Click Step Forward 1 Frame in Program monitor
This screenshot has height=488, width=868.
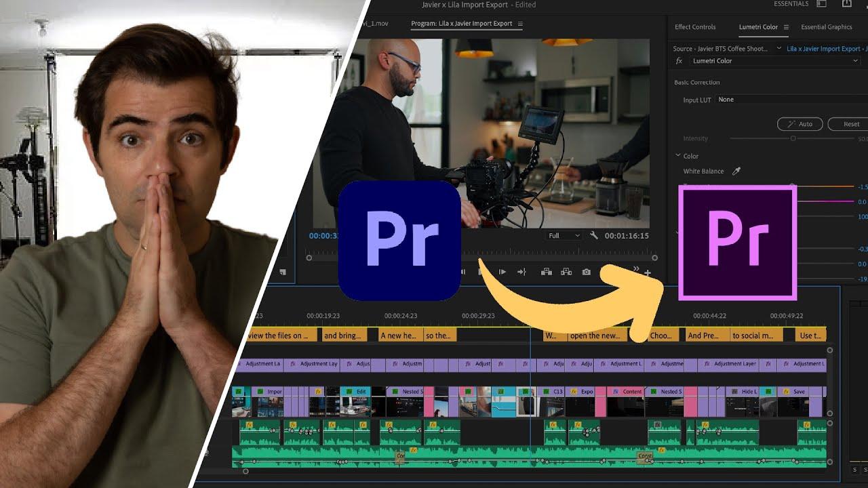point(502,272)
